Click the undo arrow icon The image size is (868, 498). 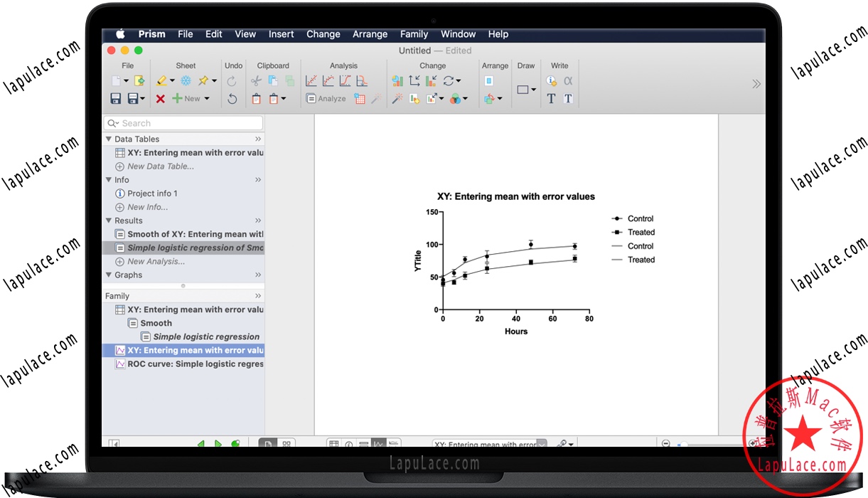(x=232, y=99)
